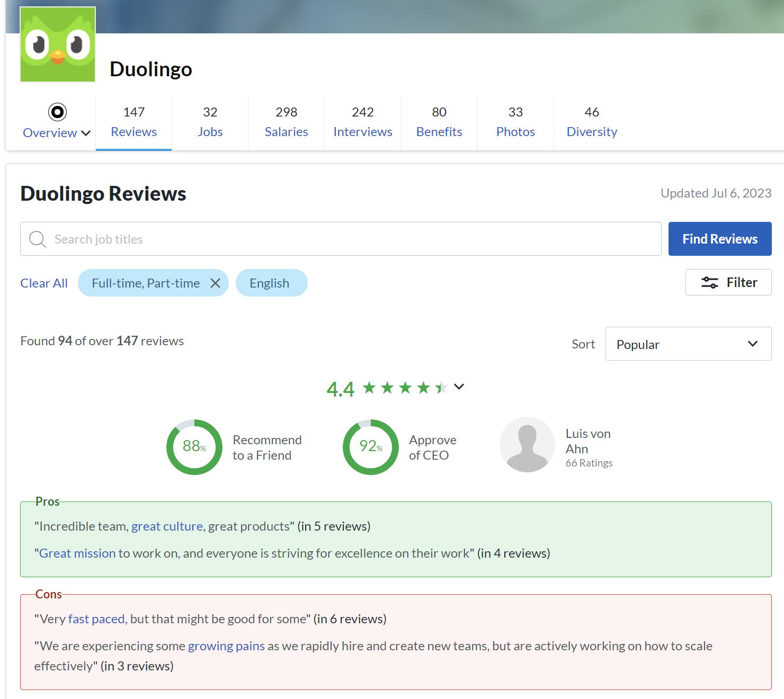Click the Updated Jul 6, 2023 text
The height and width of the screenshot is (699, 784).
coord(716,193)
